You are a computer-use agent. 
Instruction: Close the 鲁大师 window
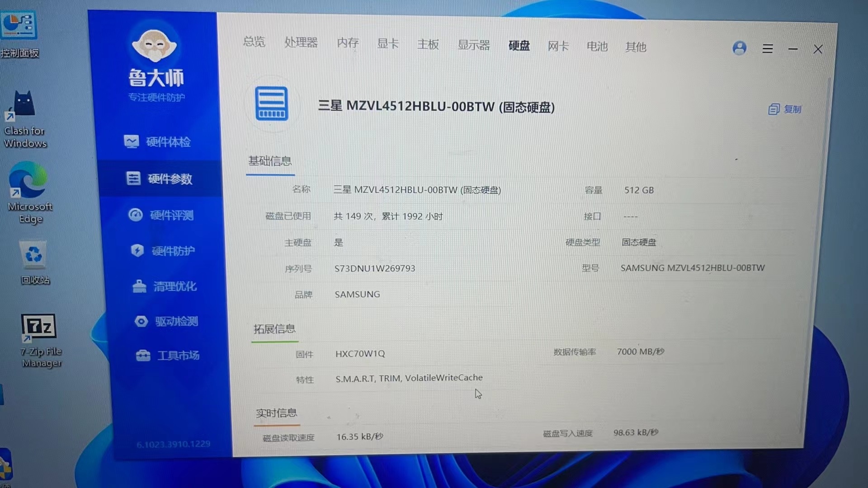(x=818, y=49)
